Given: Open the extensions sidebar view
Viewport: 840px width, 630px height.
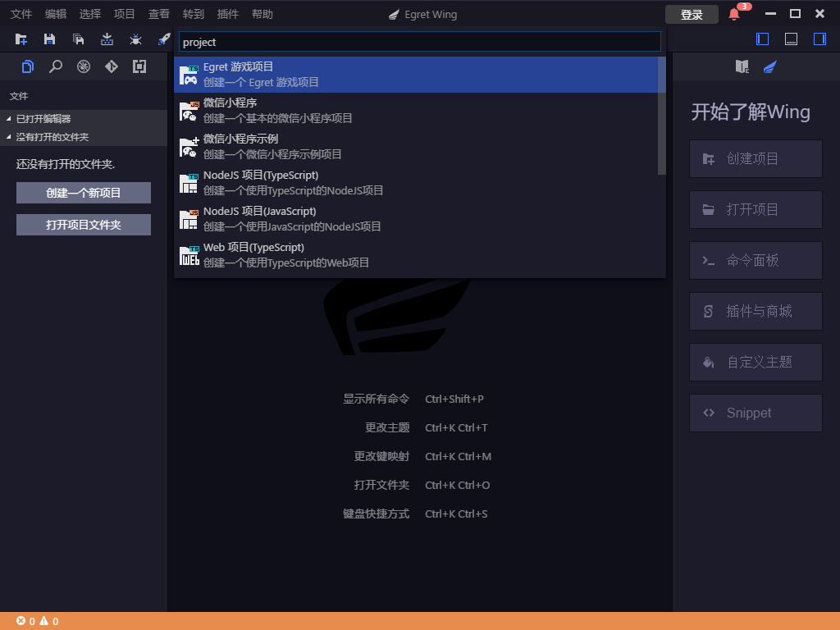Looking at the screenshot, I should 139,66.
